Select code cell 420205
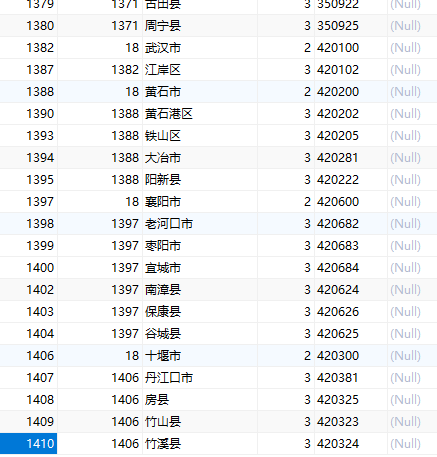The height and width of the screenshot is (457, 437). pos(351,136)
